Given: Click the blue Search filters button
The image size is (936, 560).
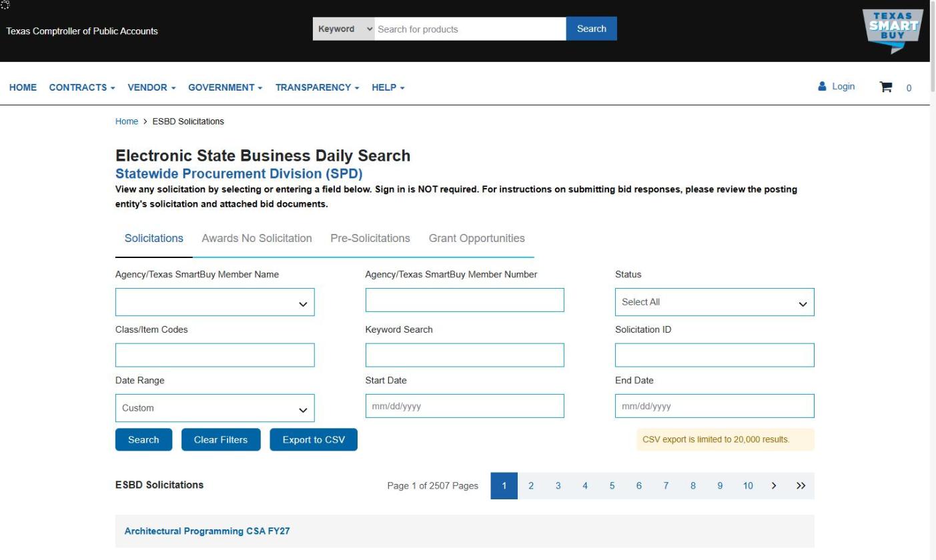Looking at the screenshot, I should click(x=143, y=439).
